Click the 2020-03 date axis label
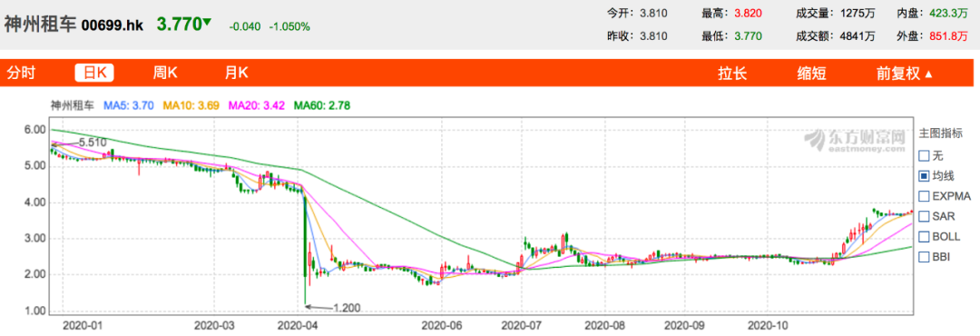The height and width of the screenshot is (336, 980). pos(214,325)
